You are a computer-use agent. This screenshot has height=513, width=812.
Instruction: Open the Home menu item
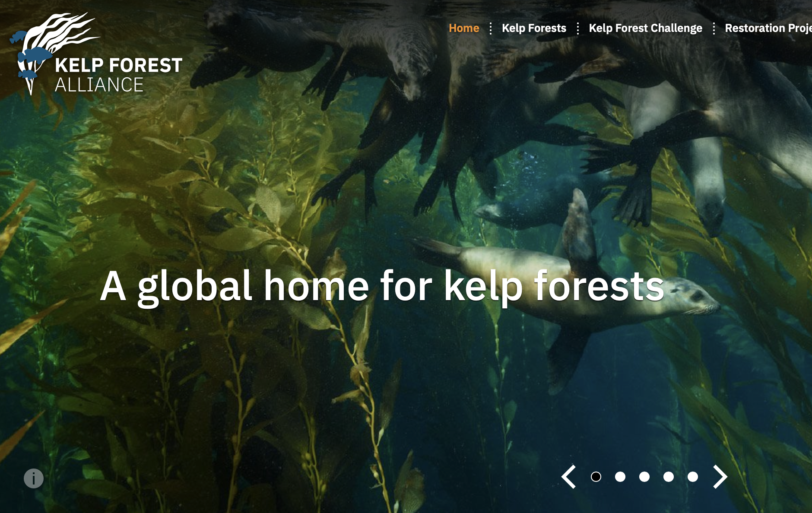pyautogui.click(x=464, y=28)
